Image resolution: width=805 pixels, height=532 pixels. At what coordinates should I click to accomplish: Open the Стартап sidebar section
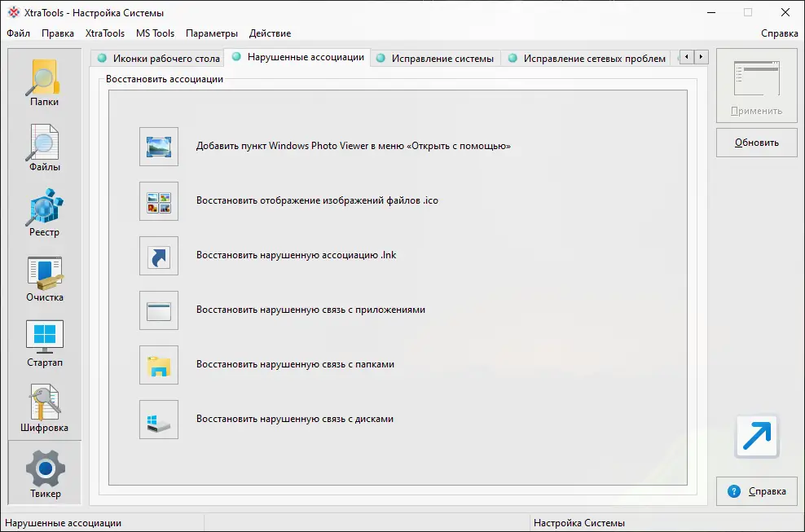coord(44,343)
